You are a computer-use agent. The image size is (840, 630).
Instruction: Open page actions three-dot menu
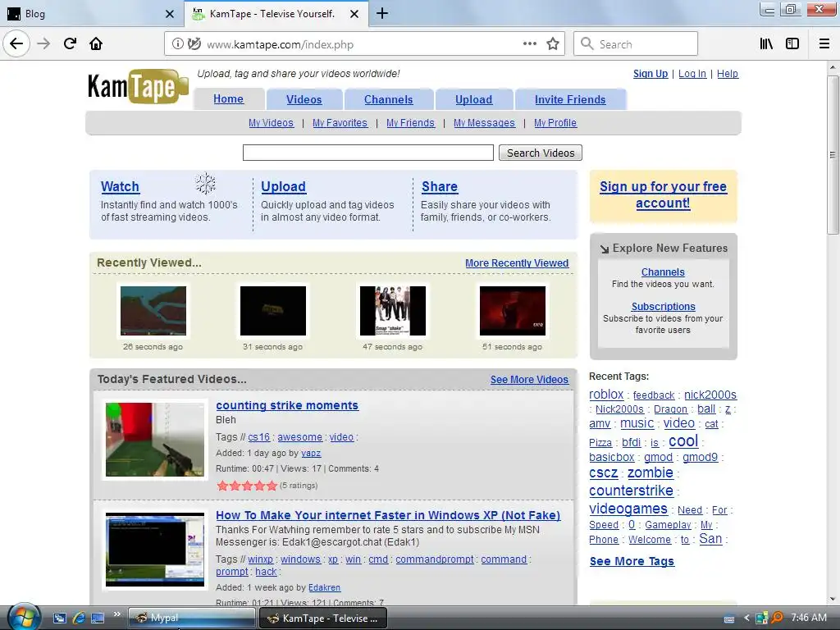530,44
